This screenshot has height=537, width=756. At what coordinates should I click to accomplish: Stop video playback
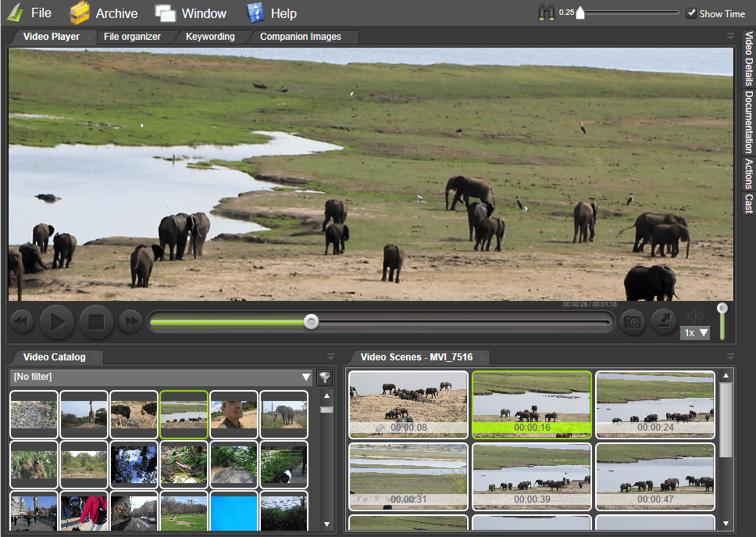click(x=95, y=321)
